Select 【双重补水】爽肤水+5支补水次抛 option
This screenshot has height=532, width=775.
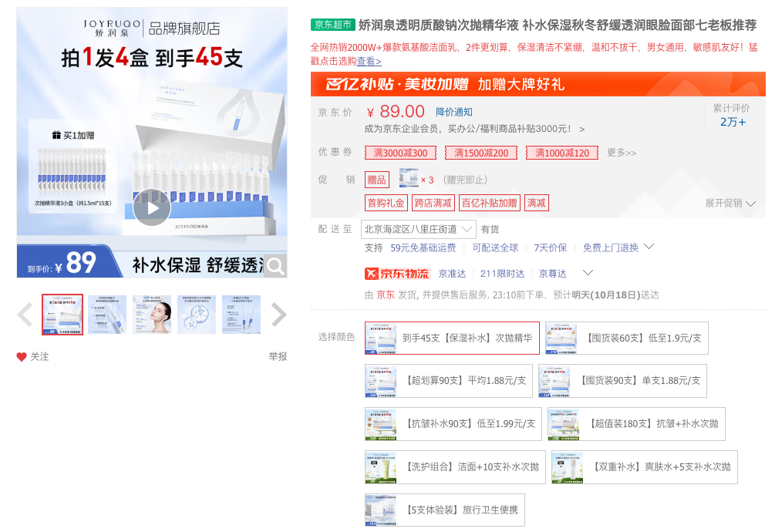(x=645, y=466)
